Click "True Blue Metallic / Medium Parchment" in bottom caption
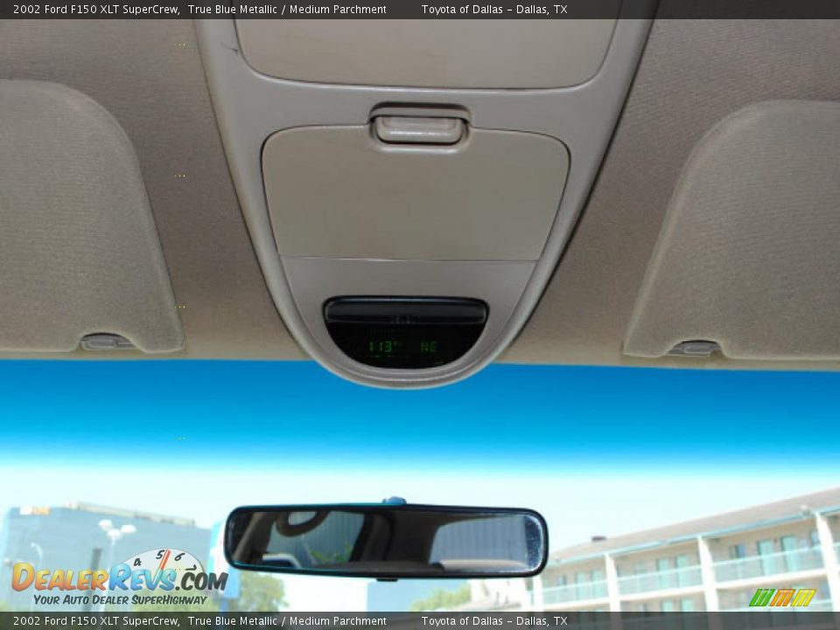Image resolution: width=840 pixels, height=630 pixels. pos(287,621)
